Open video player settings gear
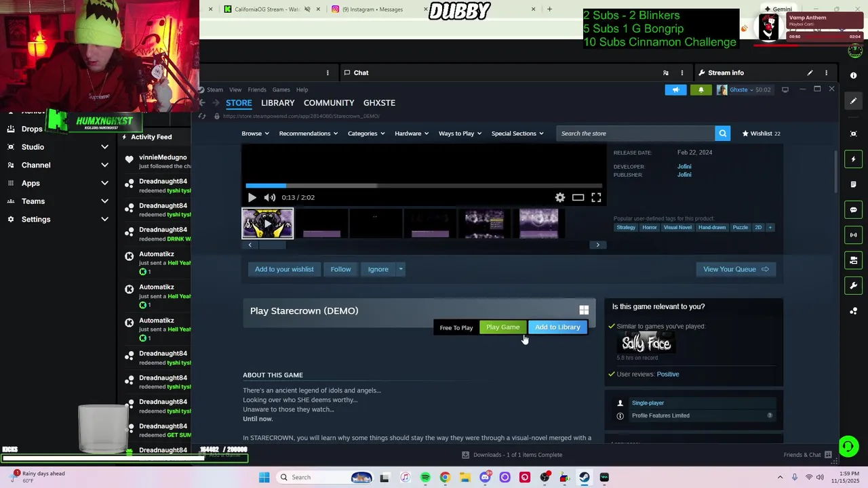This screenshot has height=488, width=868. 560,197
